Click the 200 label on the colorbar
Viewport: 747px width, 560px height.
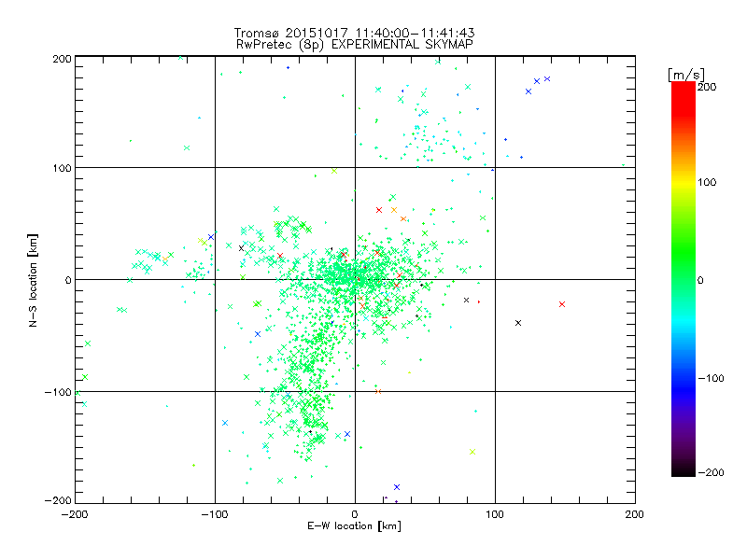pyautogui.click(x=707, y=87)
